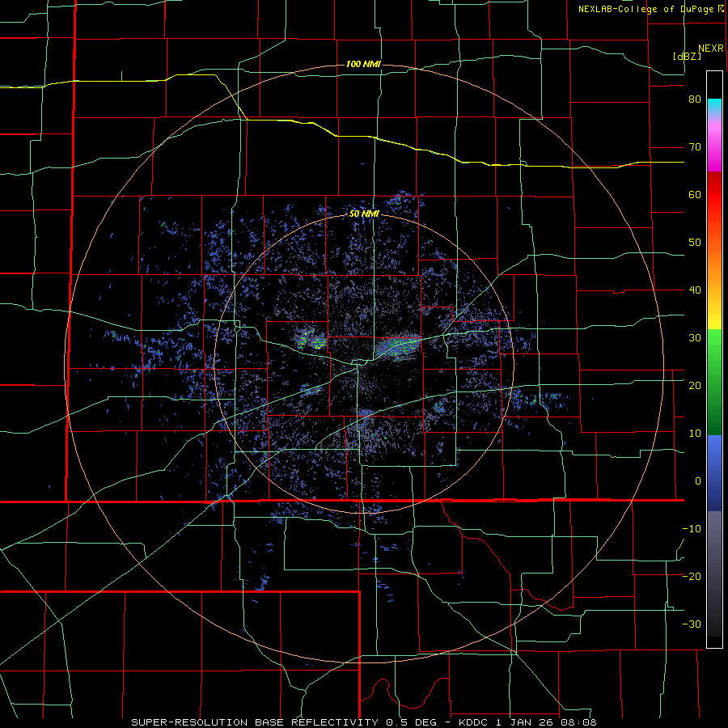Click the 50 NMI range ring label
The image size is (728, 728).
pyautogui.click(x=364, y=214)
